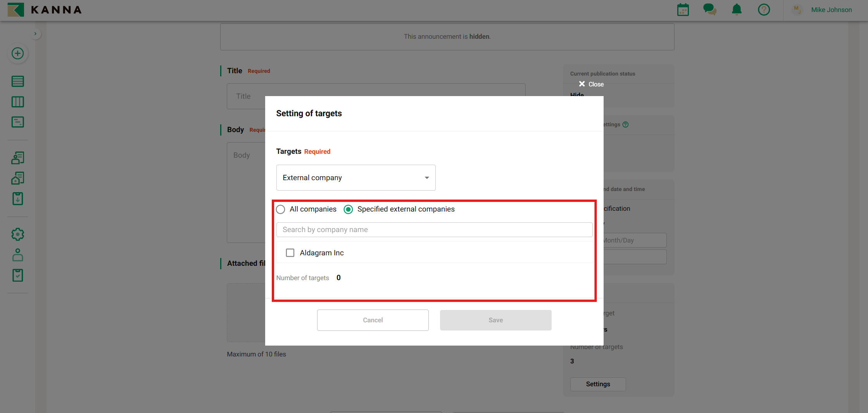Click the Cancel button
868x413 pixels.
coord(373,320)
